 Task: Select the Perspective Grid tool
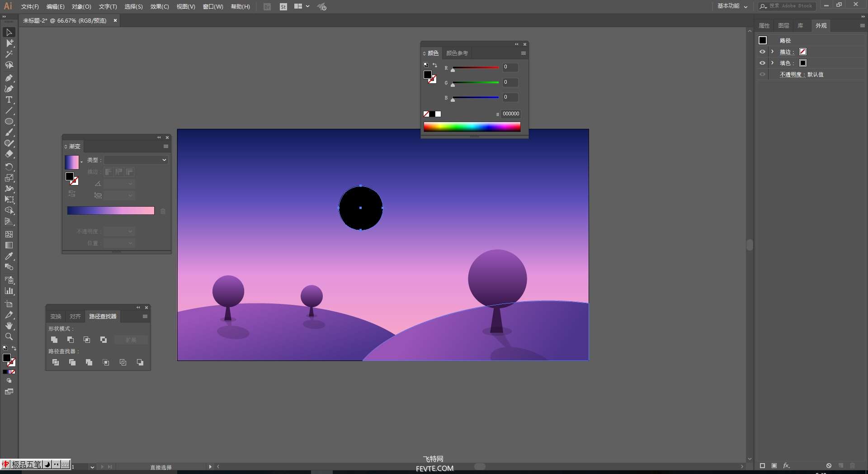point(9,222)
